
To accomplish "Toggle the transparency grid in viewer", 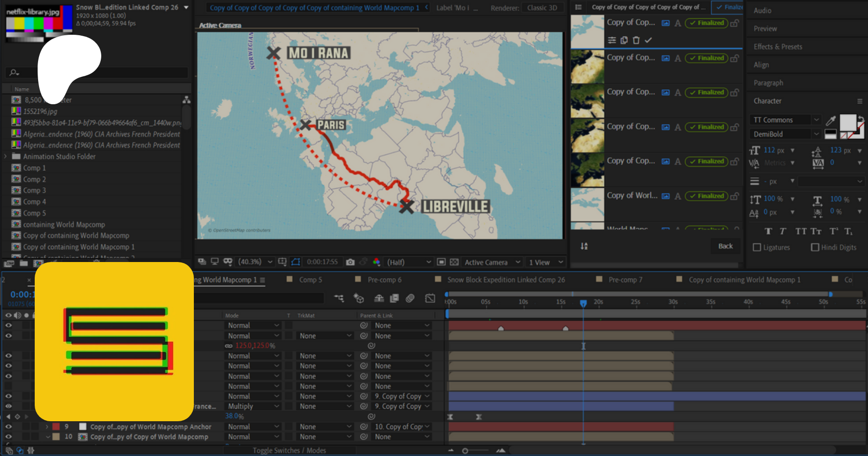I will pos(454,262).
